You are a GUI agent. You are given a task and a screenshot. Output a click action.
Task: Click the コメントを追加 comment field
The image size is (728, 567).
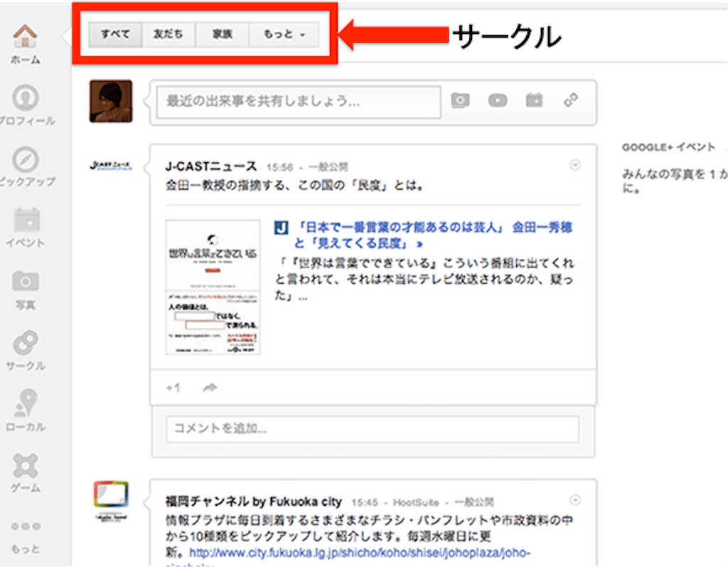coord(373,429)
